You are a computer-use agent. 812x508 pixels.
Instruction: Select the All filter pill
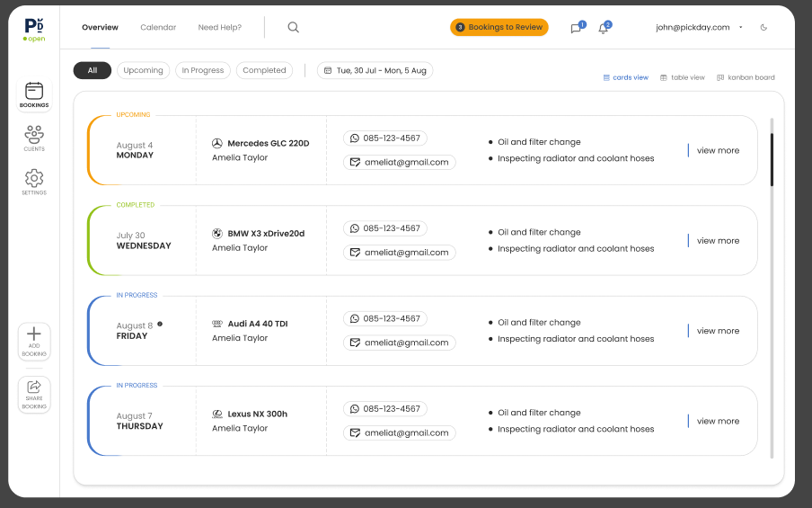click(93, 70)
